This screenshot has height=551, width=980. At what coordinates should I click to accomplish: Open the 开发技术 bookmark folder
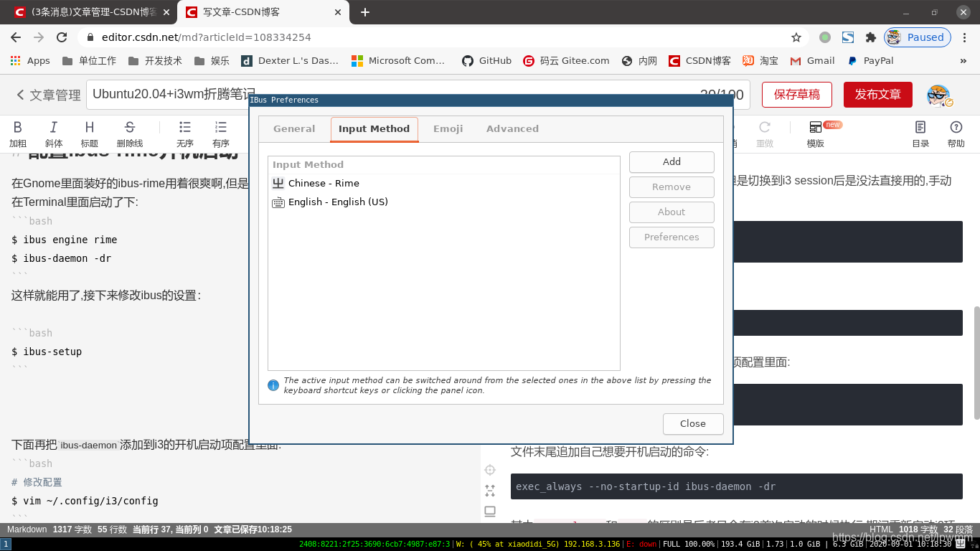155,61
